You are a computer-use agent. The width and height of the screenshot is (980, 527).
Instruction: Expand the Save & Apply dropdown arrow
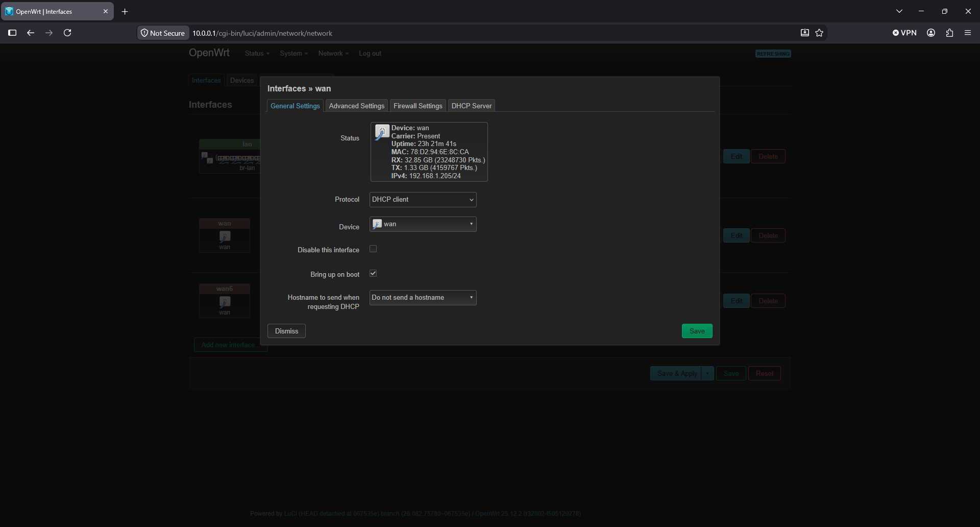pos(707,373)
